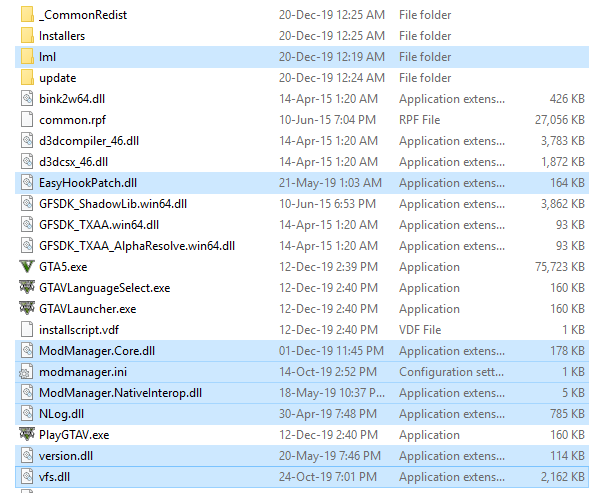The image size is (613, 493).
Task: Click the 10-Jun-15 6:53 PM date cell
Action: pos(327,204)
